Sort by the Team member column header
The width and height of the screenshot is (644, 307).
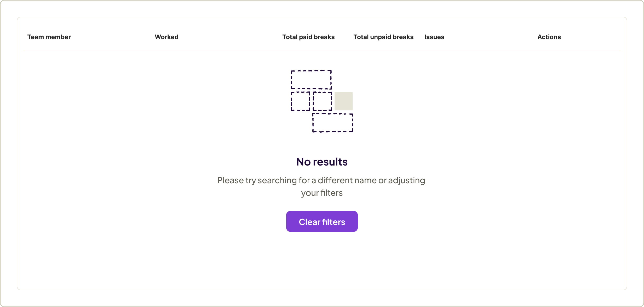[x=49, y=37]
